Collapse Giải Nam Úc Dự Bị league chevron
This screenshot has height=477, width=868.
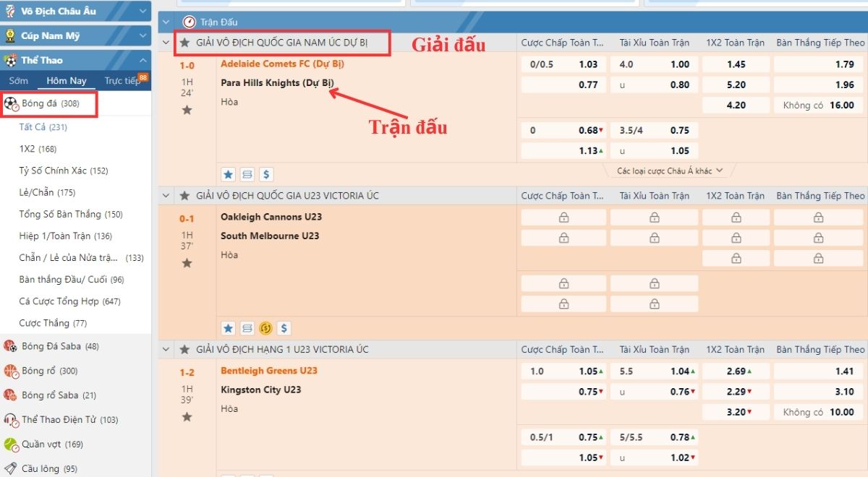coord(167,43)
